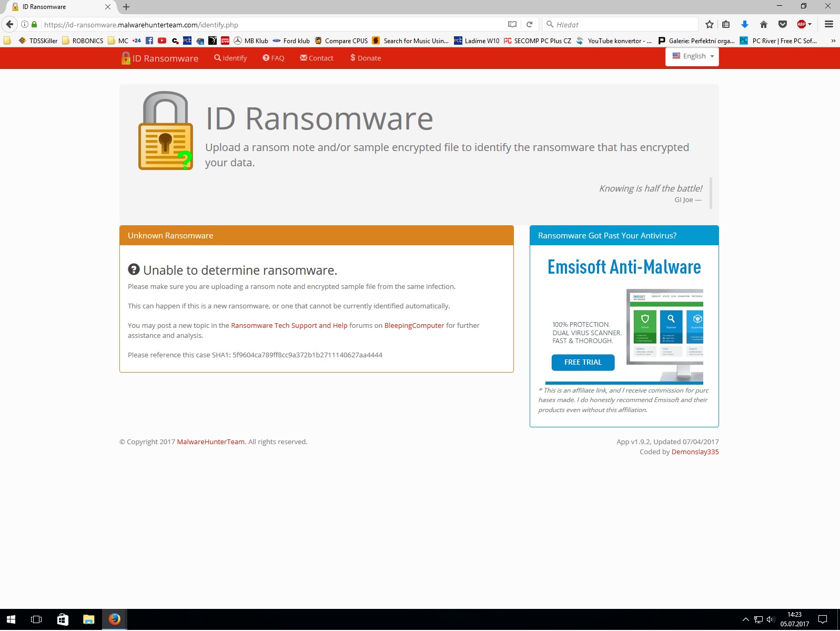Click the ID Ransomware navbar brand
The image size is (840, 631).
160,58
